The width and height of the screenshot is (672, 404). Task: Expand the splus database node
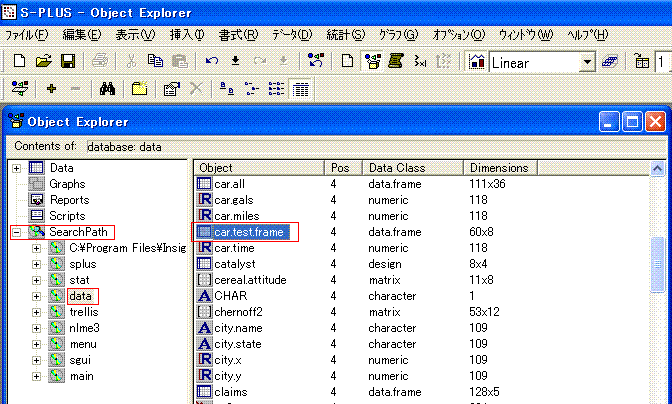coord(36,264)
